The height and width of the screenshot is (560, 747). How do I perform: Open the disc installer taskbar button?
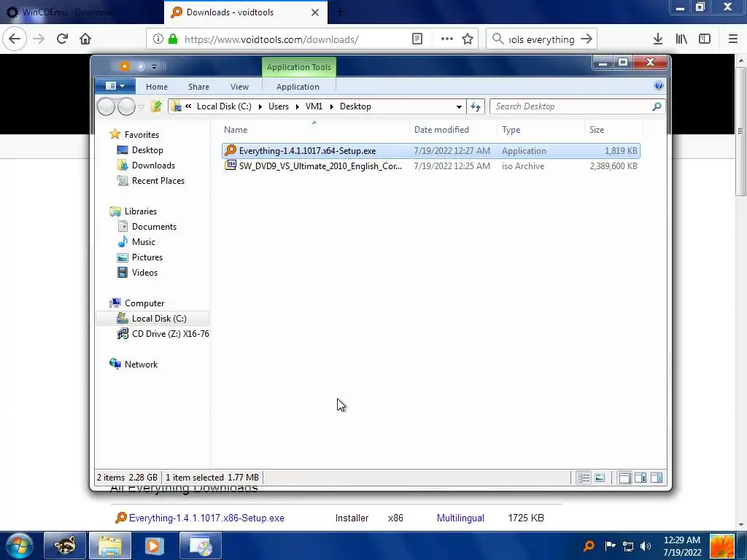pyautogui.click(x=201, y=545)
